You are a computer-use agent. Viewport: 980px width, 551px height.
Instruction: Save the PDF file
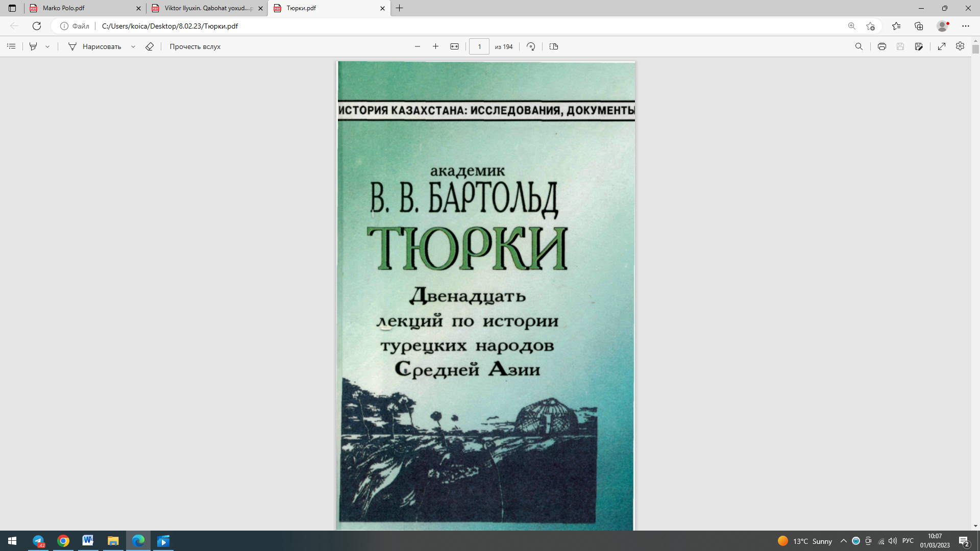point(901,46)
